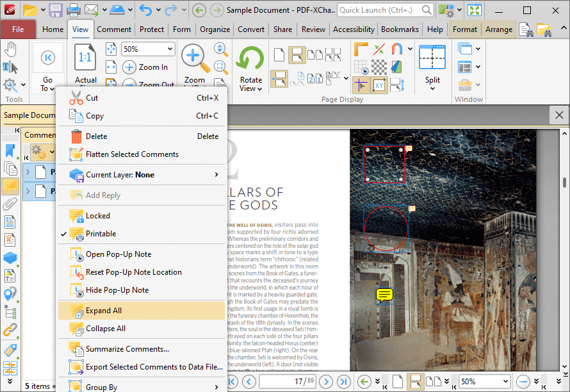Click the Rotate View icon
The height and width of the screenshot is (392, 570).
point(250,58)
